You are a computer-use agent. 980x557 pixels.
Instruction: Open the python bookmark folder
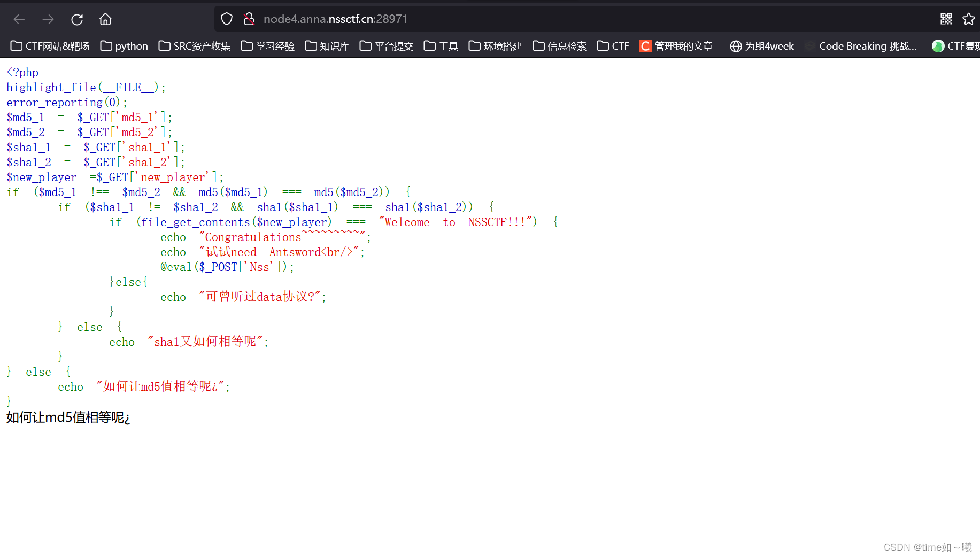click(x=124, y=46)
